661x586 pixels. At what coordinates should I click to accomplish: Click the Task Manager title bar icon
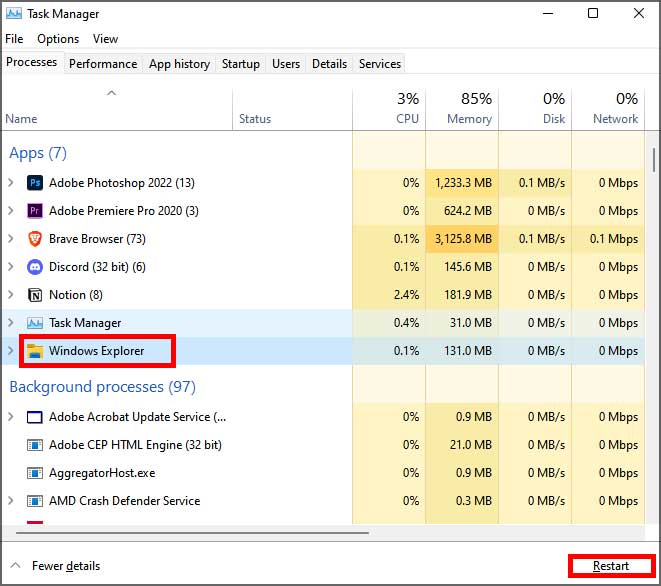(x=14, y=13)
